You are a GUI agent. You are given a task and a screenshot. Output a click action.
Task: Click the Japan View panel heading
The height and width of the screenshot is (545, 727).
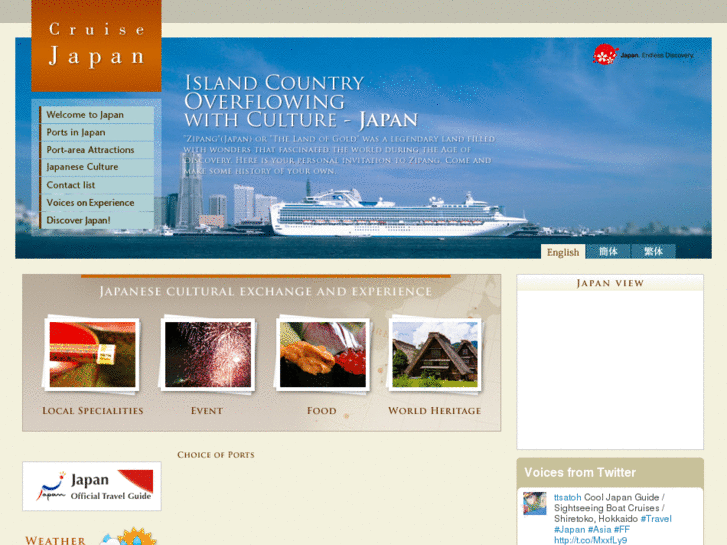610,283
